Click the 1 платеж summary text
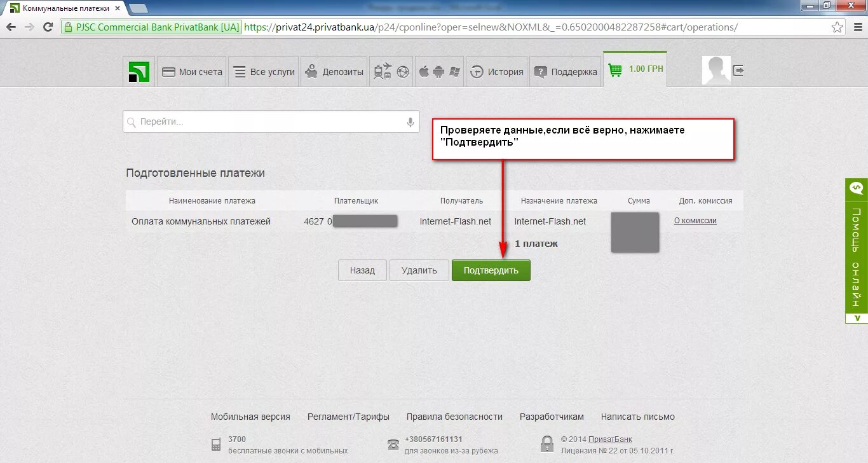This screenshot has height=463, width=868. tap(536, 244)
